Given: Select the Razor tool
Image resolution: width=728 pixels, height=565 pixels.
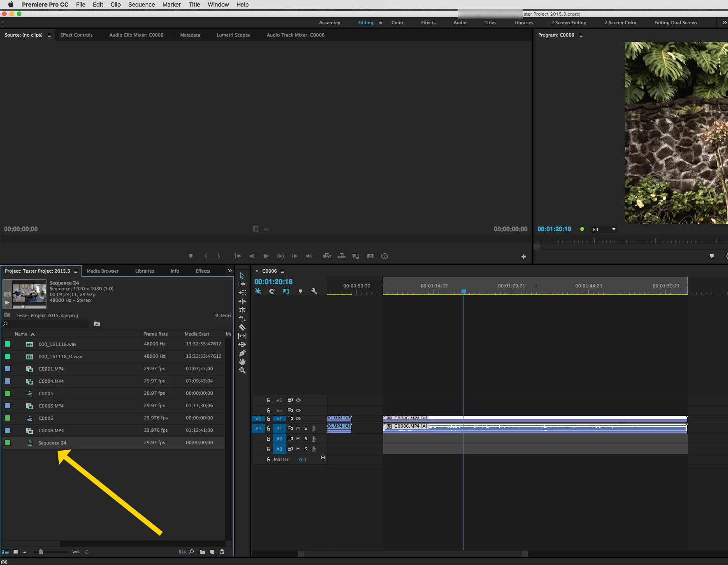Looking at the screenshot, I should tap(242, 327).
